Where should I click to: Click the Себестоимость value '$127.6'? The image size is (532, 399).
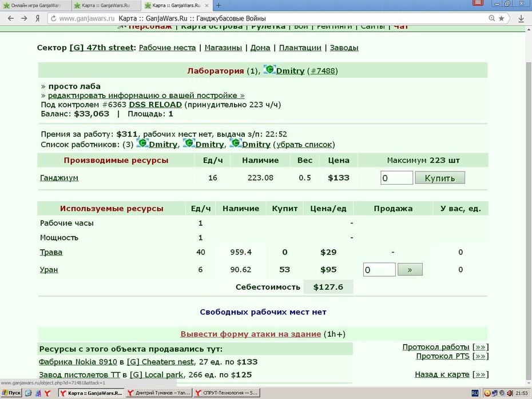[328, 287]
